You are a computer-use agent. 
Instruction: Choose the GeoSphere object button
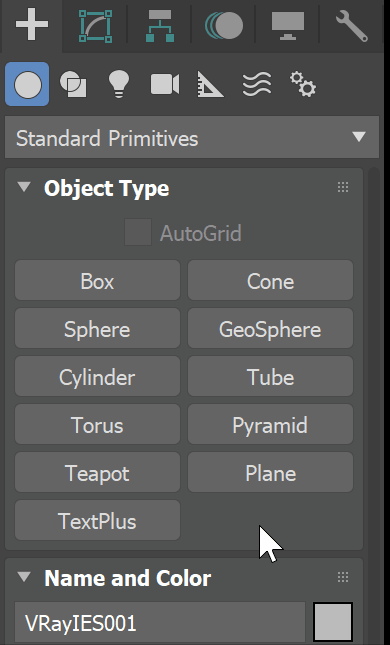[x=270, y=328]
